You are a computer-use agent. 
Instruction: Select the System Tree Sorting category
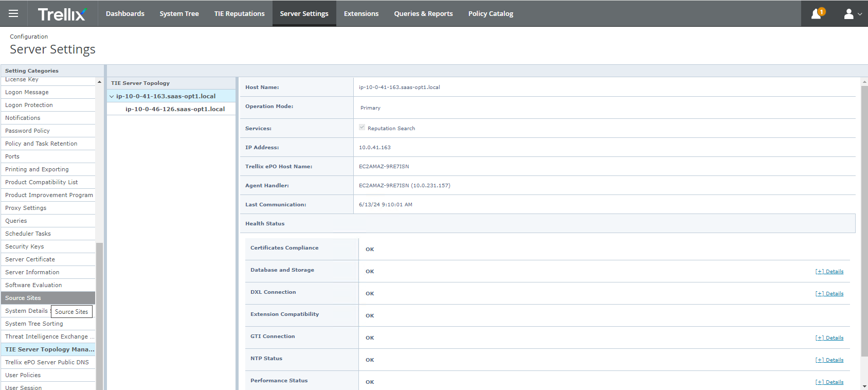[48, 324]
